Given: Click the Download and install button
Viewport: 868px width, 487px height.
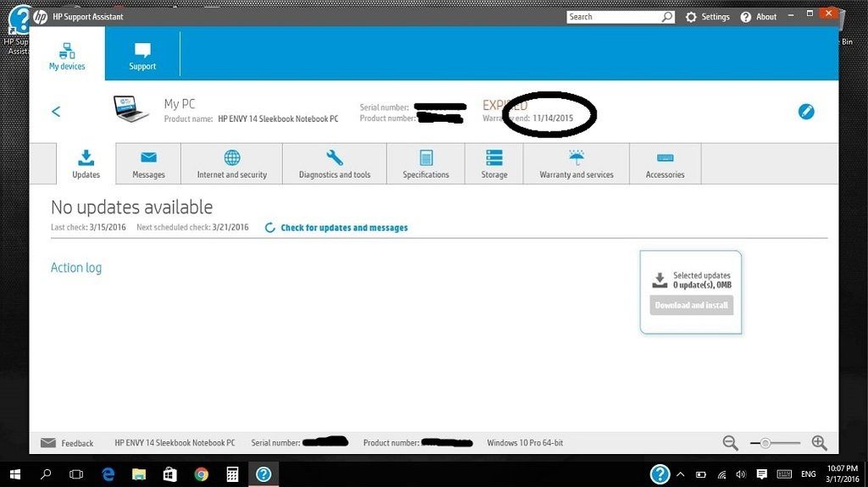Looking at the screenshot, I should click(x=691, y=305).
